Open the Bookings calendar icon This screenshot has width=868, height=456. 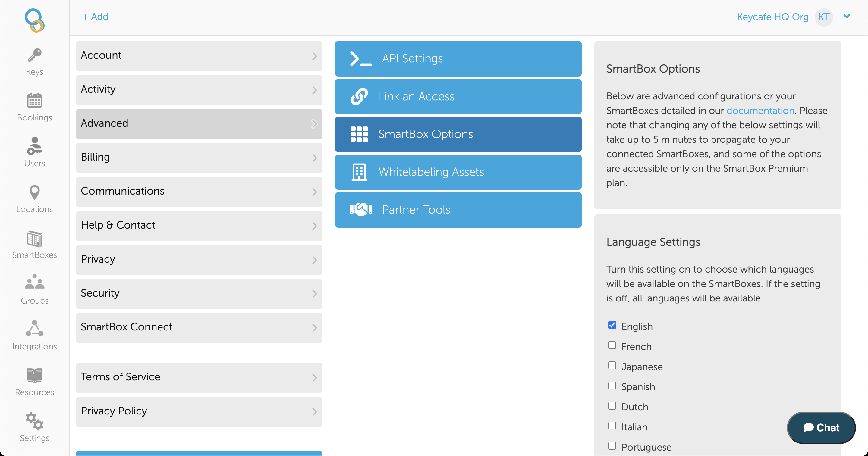(34, 100)
